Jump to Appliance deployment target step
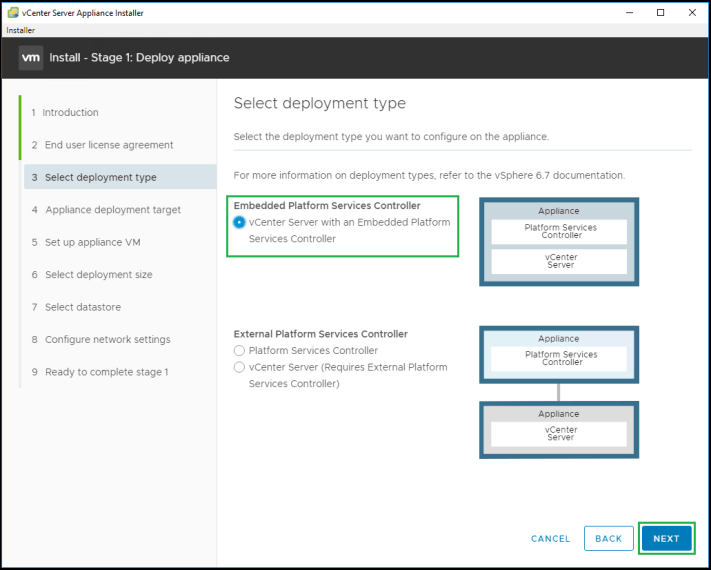 (x=112, y=210)
